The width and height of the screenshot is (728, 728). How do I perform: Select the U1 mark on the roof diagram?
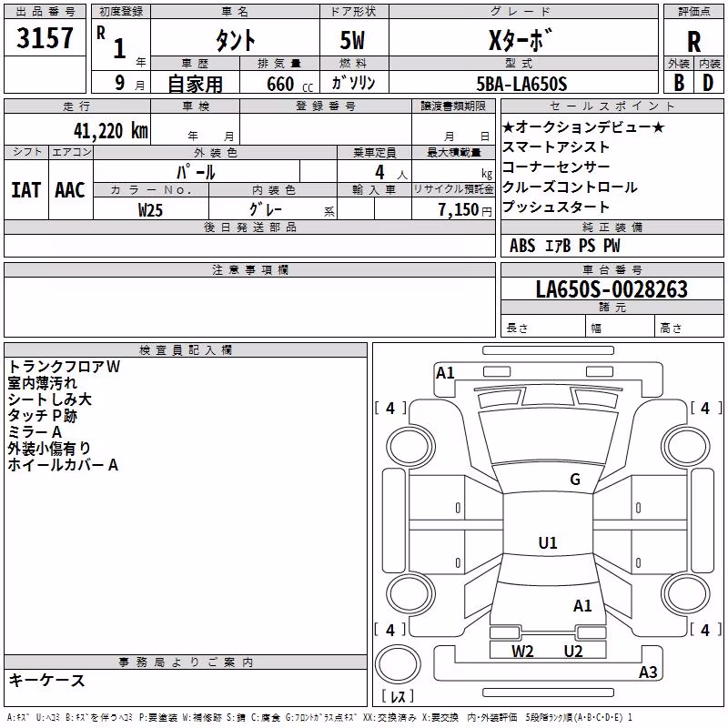pos(548,542)
